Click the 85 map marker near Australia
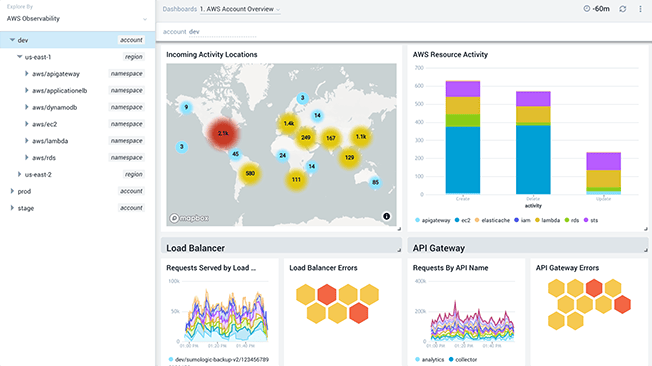 point(375,182)
